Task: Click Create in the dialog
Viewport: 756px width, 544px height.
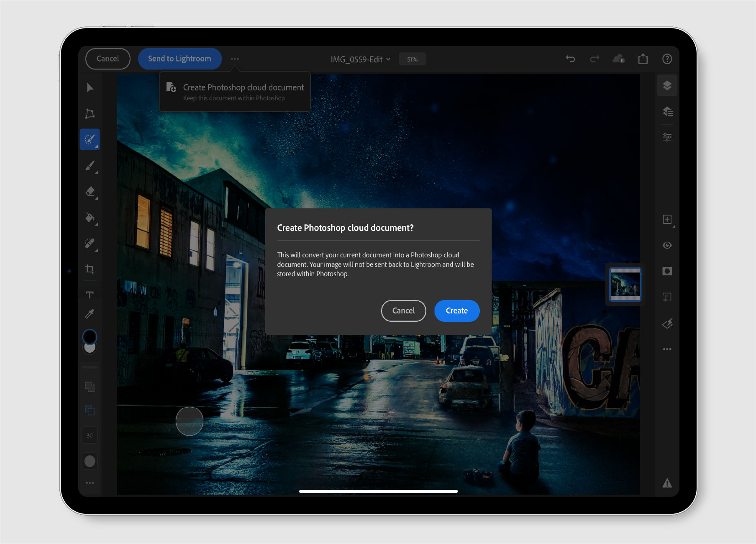Action: click(457, 311)
